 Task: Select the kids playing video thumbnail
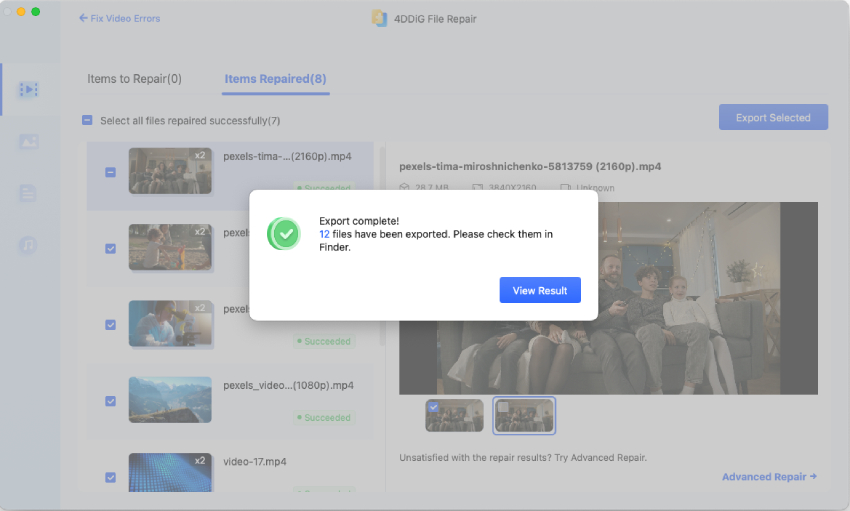pos(170,248)
